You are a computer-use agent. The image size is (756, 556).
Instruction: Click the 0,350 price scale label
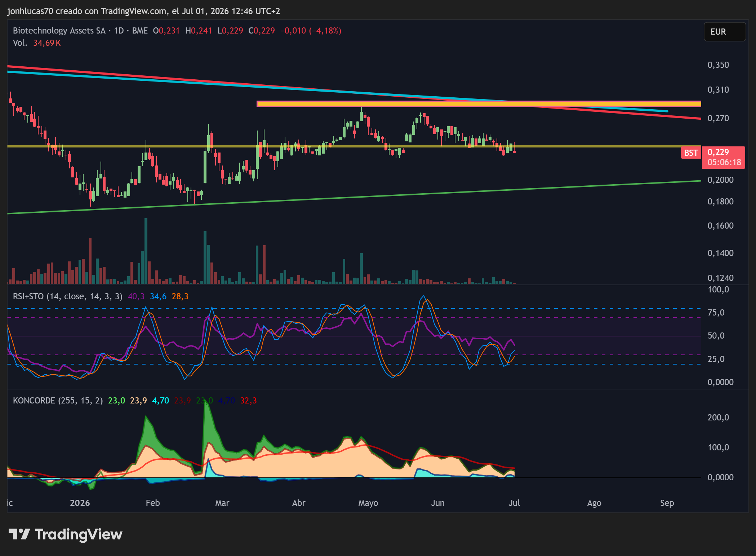(x=718, y=65)
